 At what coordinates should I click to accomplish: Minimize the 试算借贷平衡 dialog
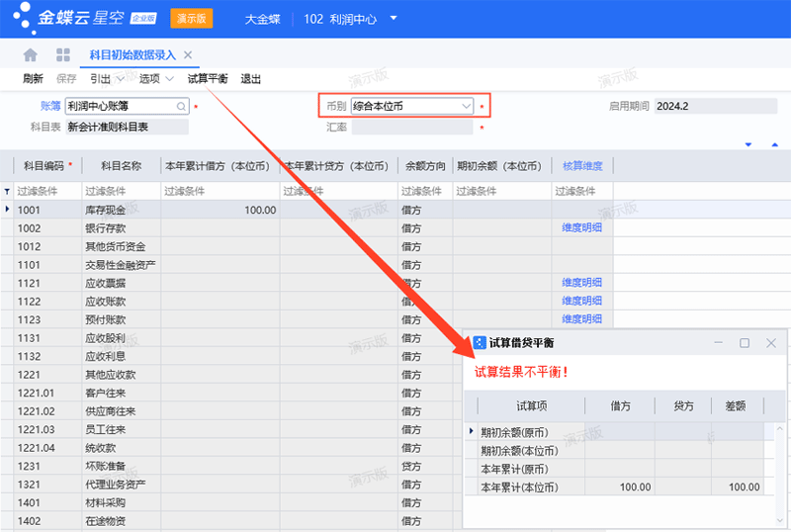coord(719,343)
